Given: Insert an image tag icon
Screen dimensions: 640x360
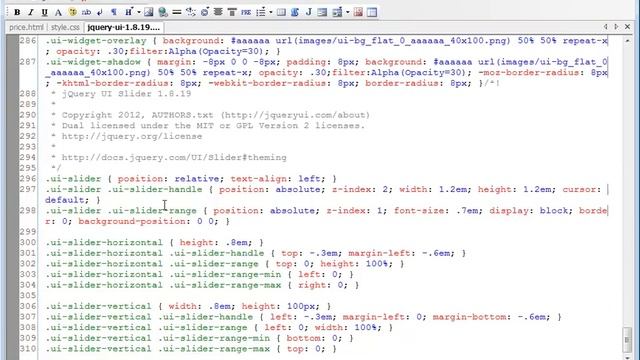Looking at the screenshot, I should coord(149,12).
